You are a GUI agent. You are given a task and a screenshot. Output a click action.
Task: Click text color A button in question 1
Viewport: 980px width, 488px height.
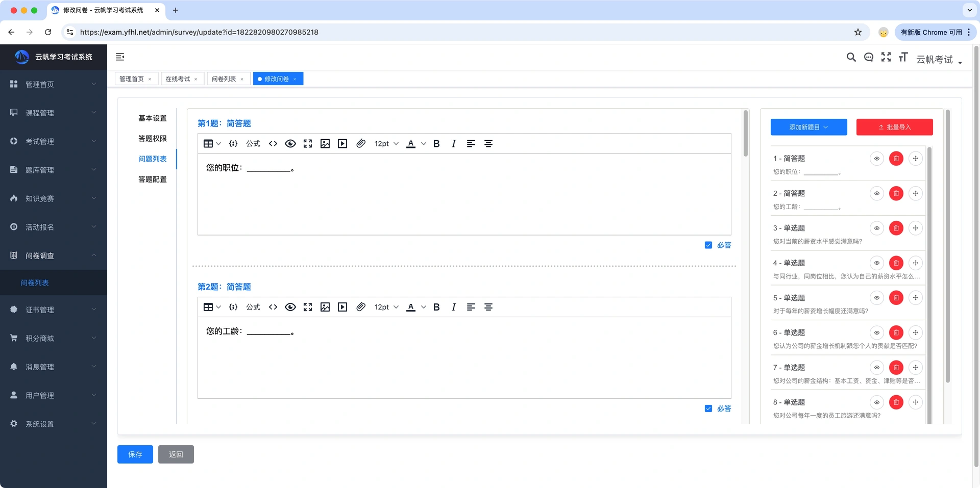tap(411, 144)
